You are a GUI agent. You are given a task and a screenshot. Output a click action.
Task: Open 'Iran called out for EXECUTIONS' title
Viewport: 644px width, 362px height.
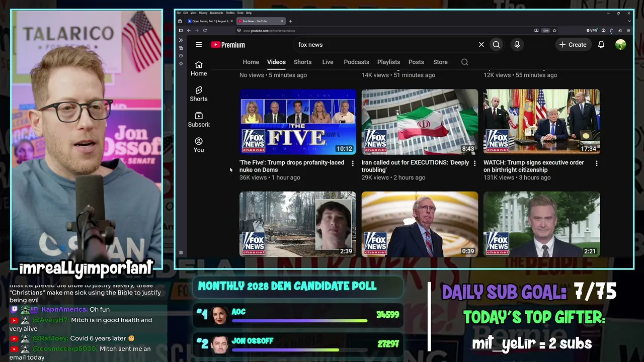tap(415, 166)
